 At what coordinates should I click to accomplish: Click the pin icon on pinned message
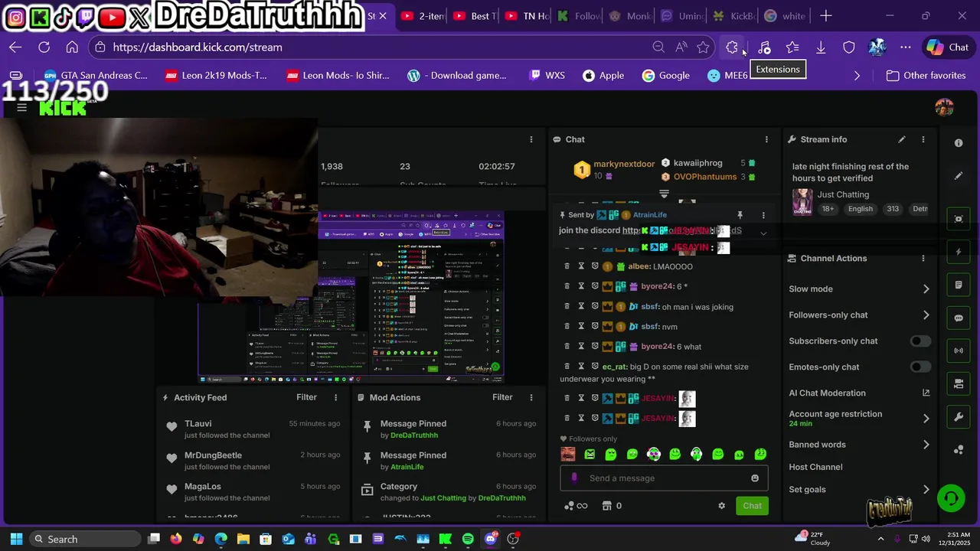coord(740,215)
